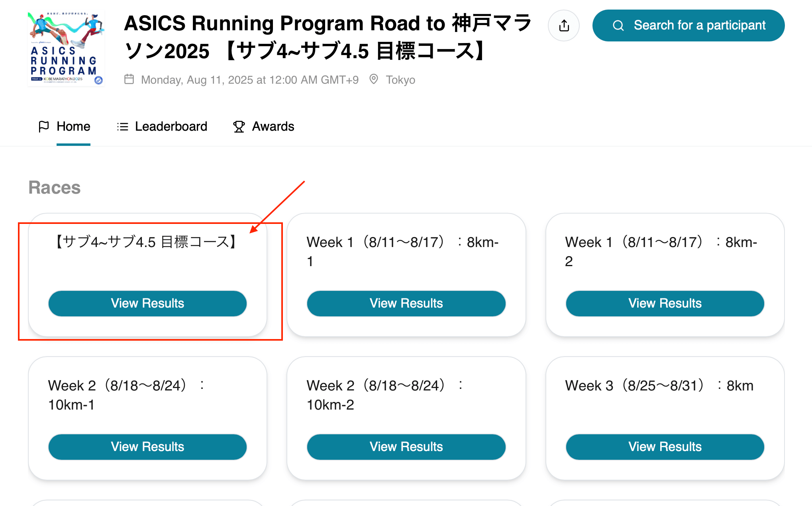This screenshot has height=506, width=812.
Task: View results for Week 2 10km-2
Action: [x=406, y=447]
